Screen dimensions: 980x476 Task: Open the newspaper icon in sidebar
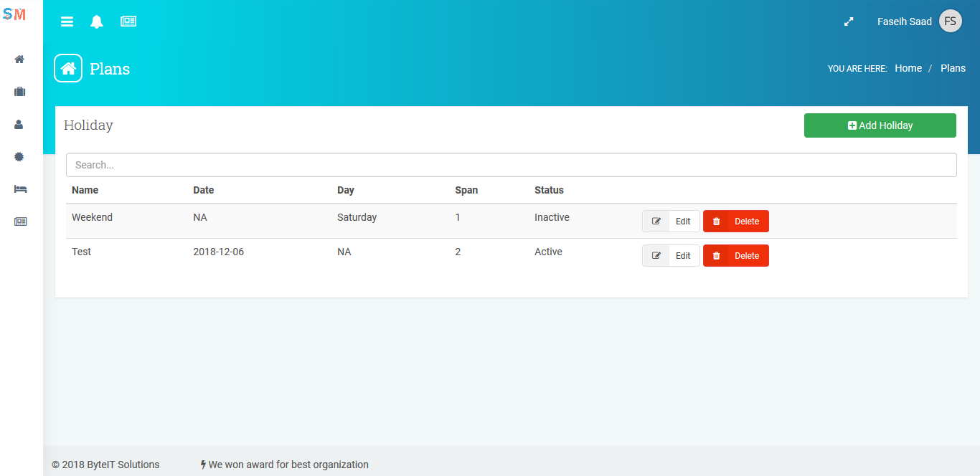(x=20, y=222)
